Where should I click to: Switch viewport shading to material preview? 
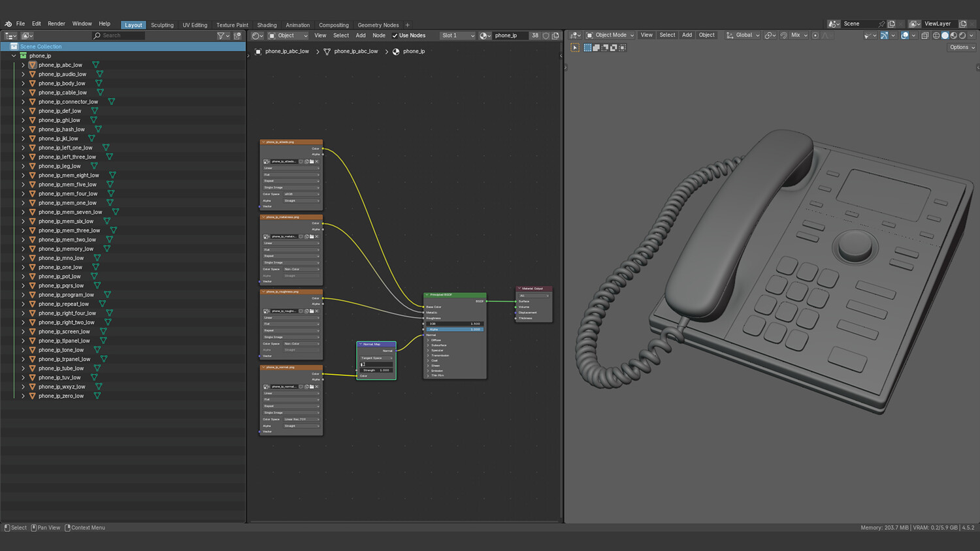(954, 35)
